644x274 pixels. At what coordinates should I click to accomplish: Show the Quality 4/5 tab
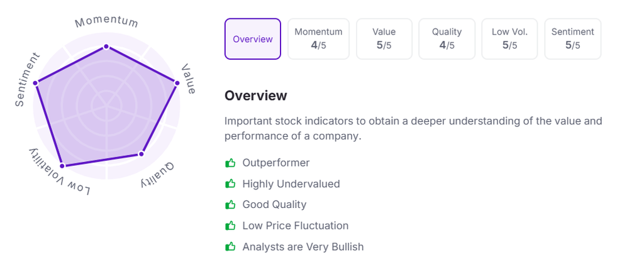click(x=447, y=39)
